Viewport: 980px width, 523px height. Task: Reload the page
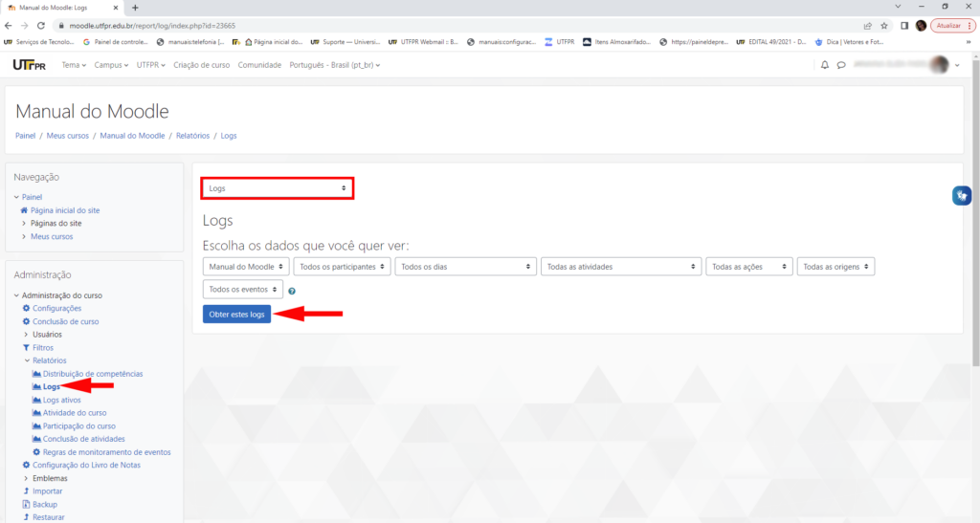pyautogui.click(x=41, y=26)
